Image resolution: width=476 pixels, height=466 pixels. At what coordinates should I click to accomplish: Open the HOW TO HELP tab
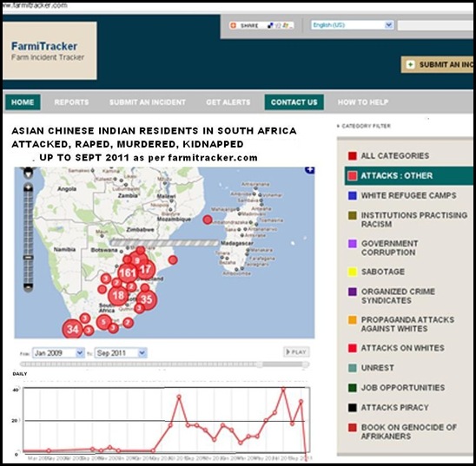pyautogui.click(x=363, y=102)
